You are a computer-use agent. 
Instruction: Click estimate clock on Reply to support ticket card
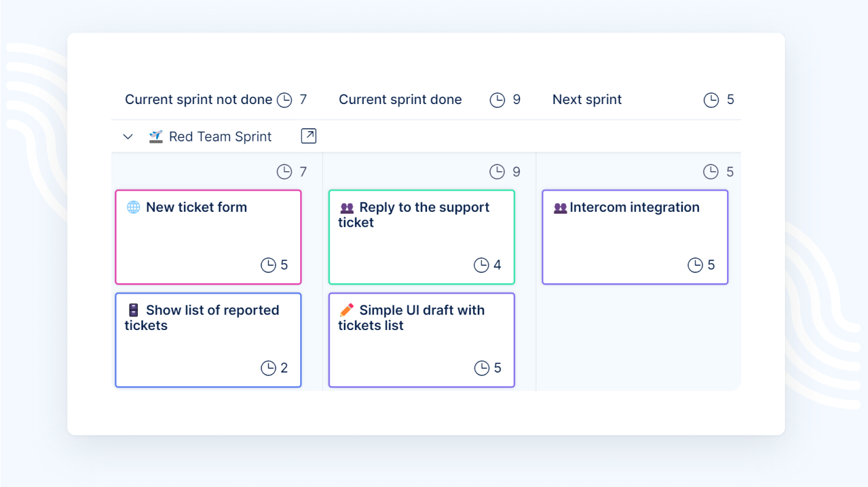pyautogui.click(x=481, y=265)
